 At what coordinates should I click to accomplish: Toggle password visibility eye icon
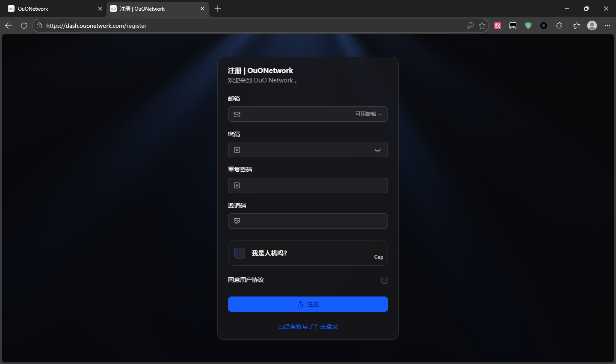click(378, 150)
